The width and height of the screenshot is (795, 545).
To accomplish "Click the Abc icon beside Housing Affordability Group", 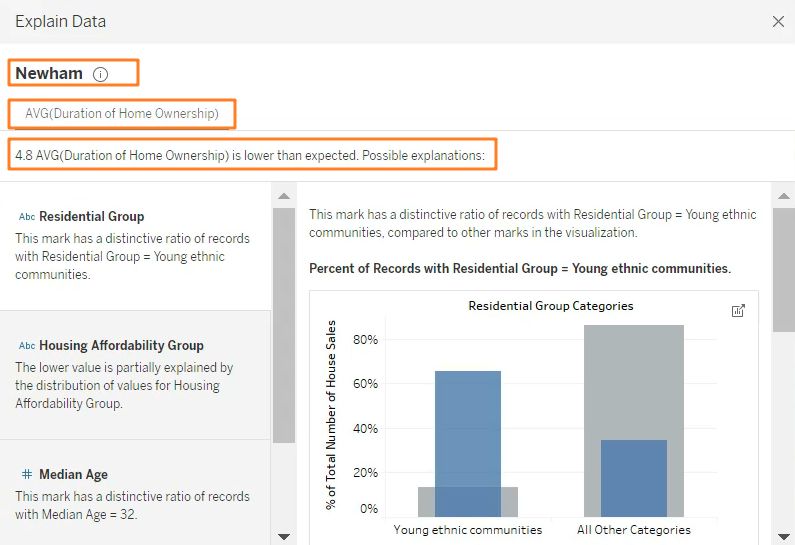I will (27, 346).
